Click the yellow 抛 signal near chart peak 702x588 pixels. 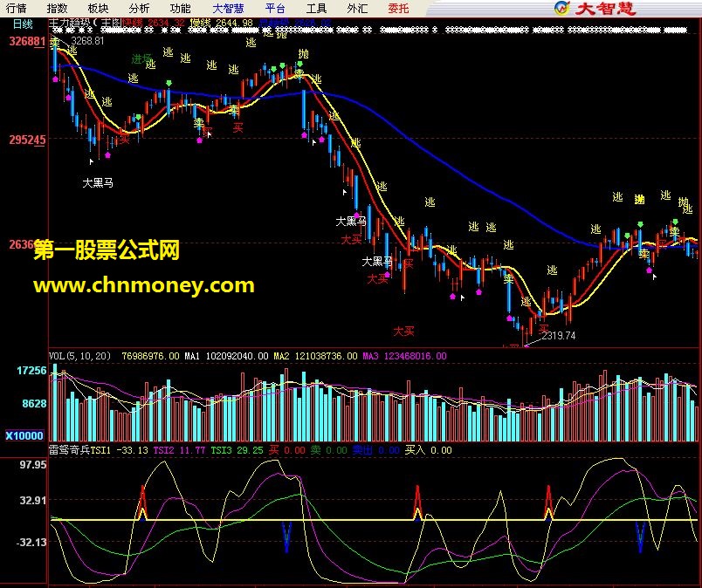coord(303,54)
